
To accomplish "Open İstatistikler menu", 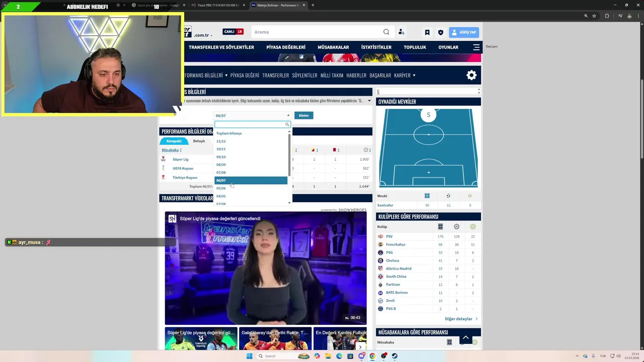I will pos(376,47).
